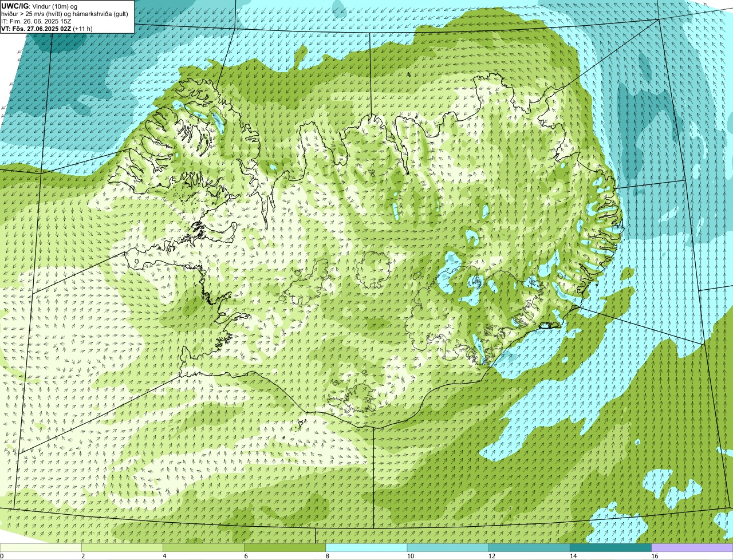This screenshot has height=560, width=733.
Task: Click the legend label '12'
Action: tap(492, 556)
